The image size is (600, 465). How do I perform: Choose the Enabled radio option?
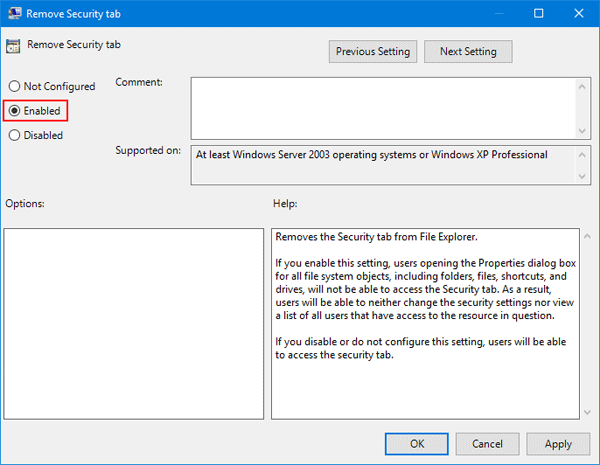[15, 111]
